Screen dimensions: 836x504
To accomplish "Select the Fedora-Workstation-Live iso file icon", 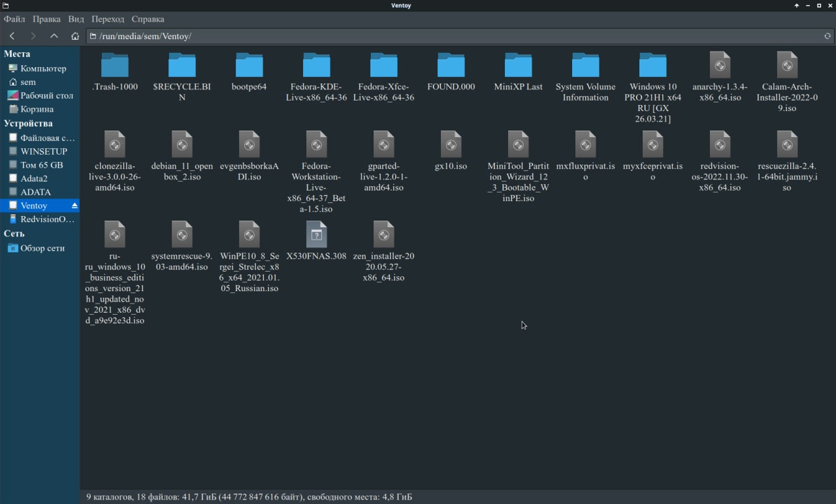I will pyautogui.click(x=317, y=144).
